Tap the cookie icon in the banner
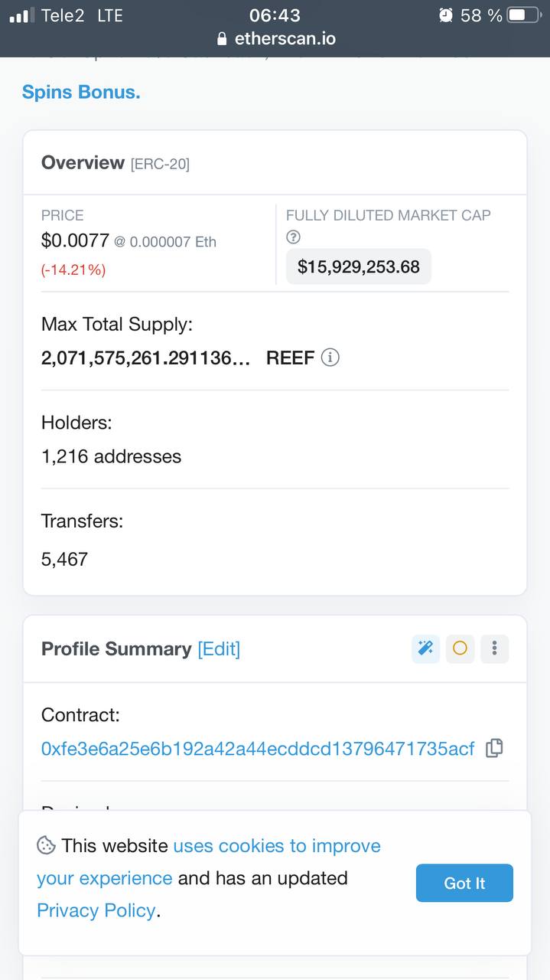This screenshot has height=980, width=550. pyautogui.click(x=46, y=845)
